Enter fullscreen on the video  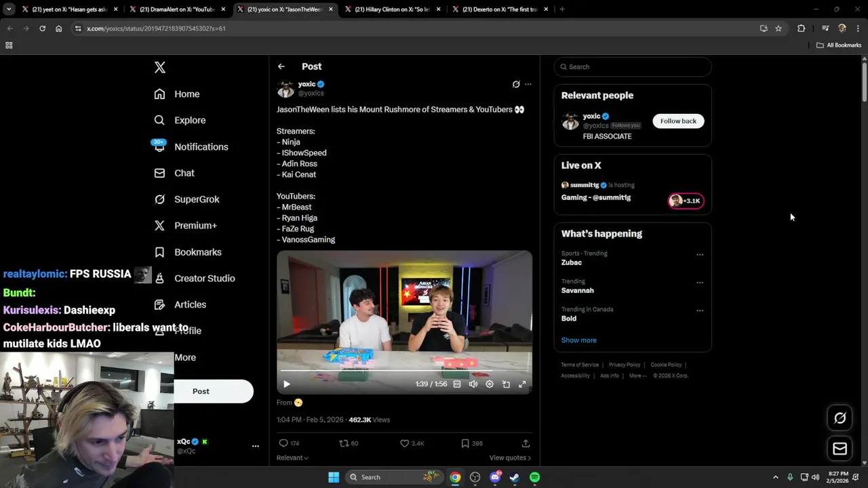(x=522, y=384)
